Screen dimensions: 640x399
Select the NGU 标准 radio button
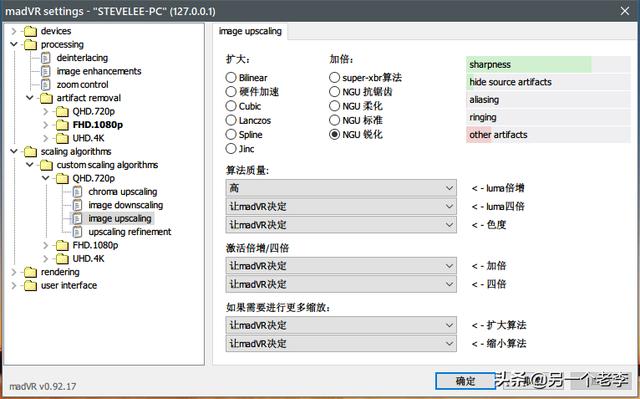(335, 120)
